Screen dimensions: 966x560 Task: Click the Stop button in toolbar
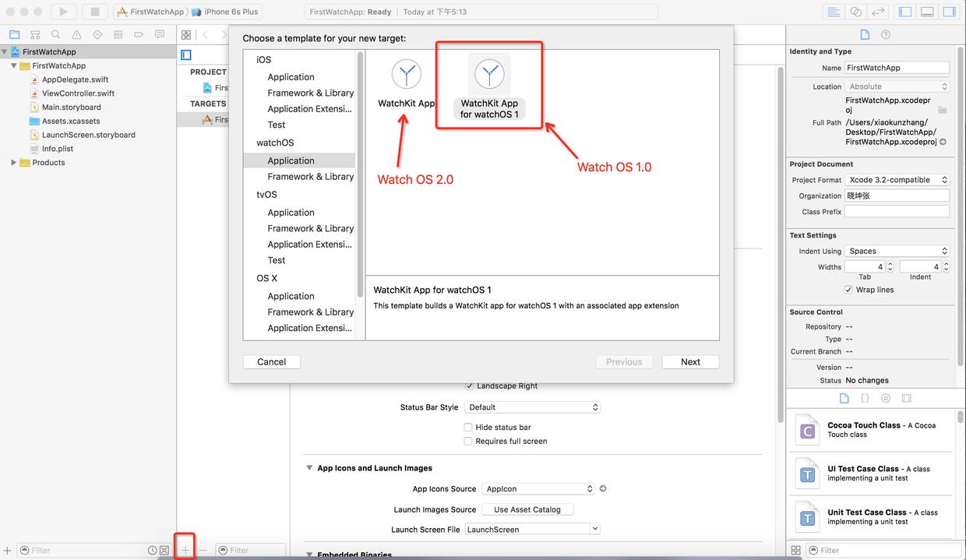[95, 12]
